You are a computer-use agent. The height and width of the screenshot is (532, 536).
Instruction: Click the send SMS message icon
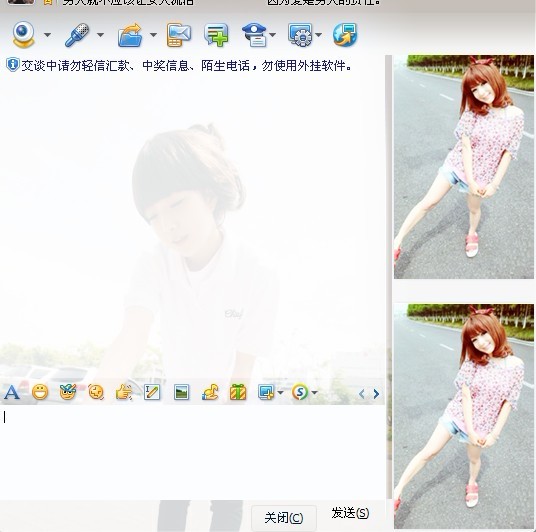click(x=179, y=35)
